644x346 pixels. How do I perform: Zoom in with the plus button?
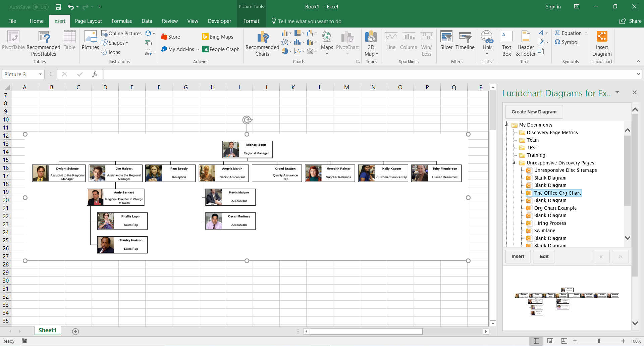tap(623, 341)
